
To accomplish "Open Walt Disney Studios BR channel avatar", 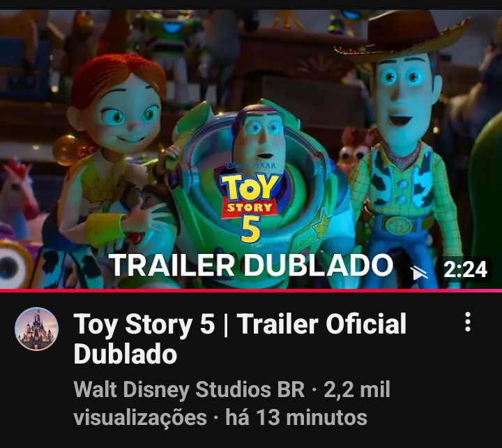I will coord(37,329).
